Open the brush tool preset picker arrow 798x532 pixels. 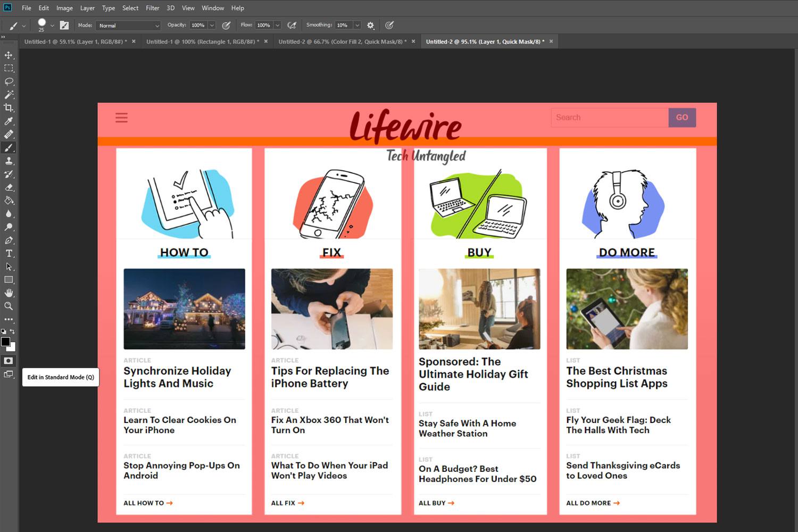[24, 26]
